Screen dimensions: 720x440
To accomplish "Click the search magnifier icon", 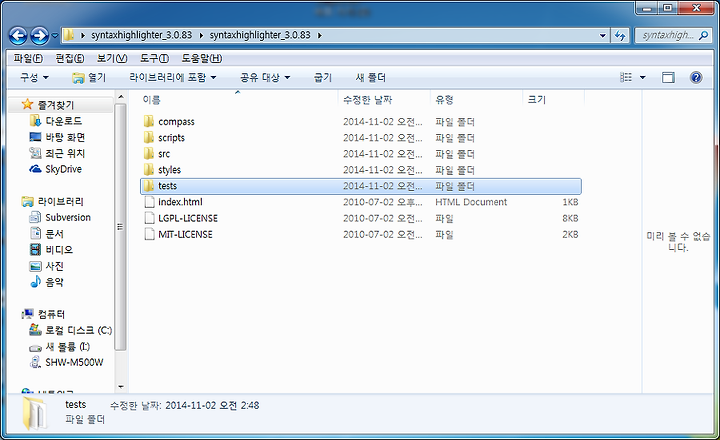I will [x=703, y=35].
